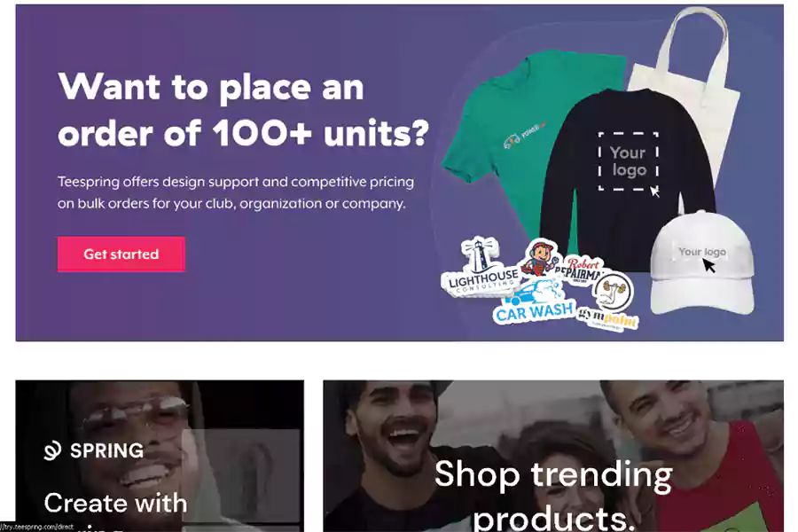The height and width of the screenshot is (532, 798).
Task: Select the Gympoint sticker logo
Action: coord(607,318)
